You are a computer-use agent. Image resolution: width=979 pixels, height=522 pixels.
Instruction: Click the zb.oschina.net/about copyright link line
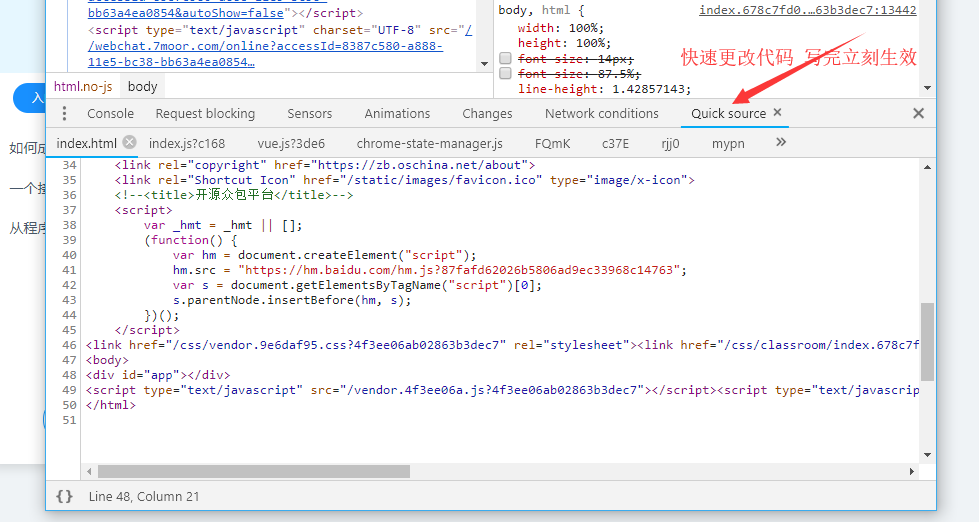coord(325,165)
